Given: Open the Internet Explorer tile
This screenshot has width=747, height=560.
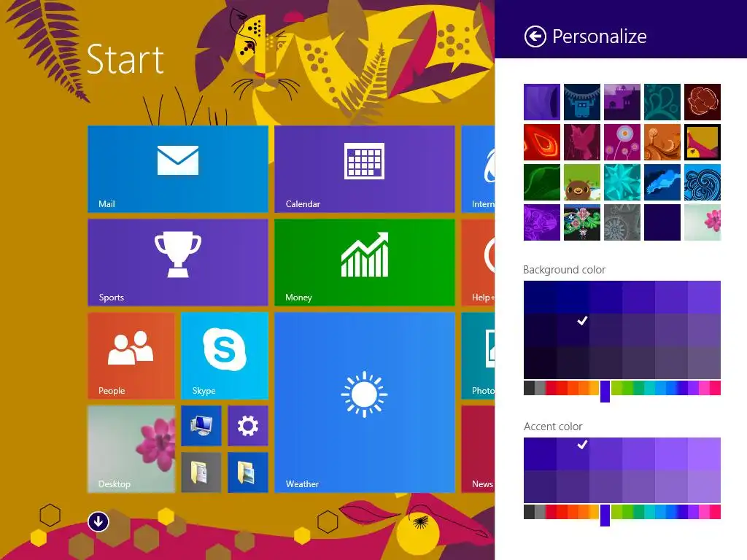Looking at the screenshot, I should point(479,169).
